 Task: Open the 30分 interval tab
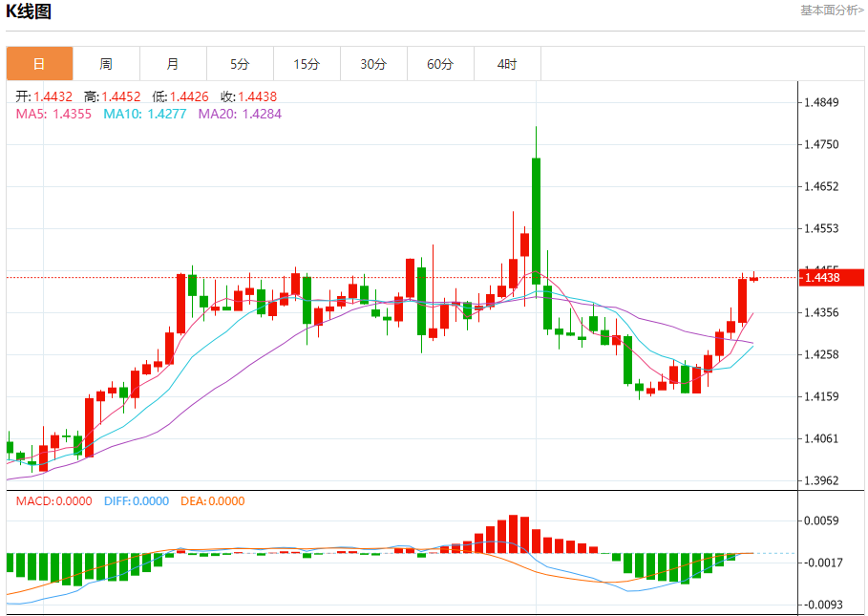373,64
